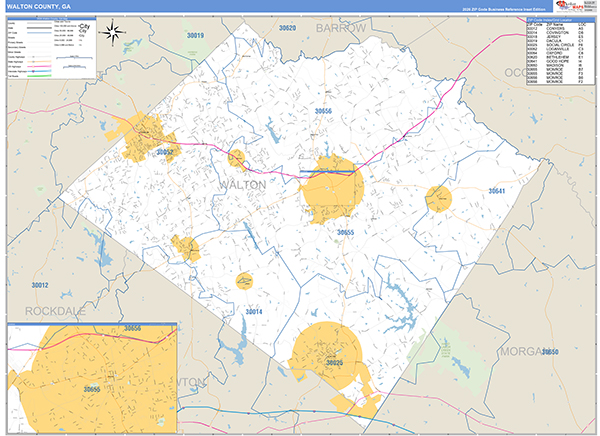Select the COVINGTON row in the ZIP index
Viewport: 600px width, 436px height.
point(560,33)
